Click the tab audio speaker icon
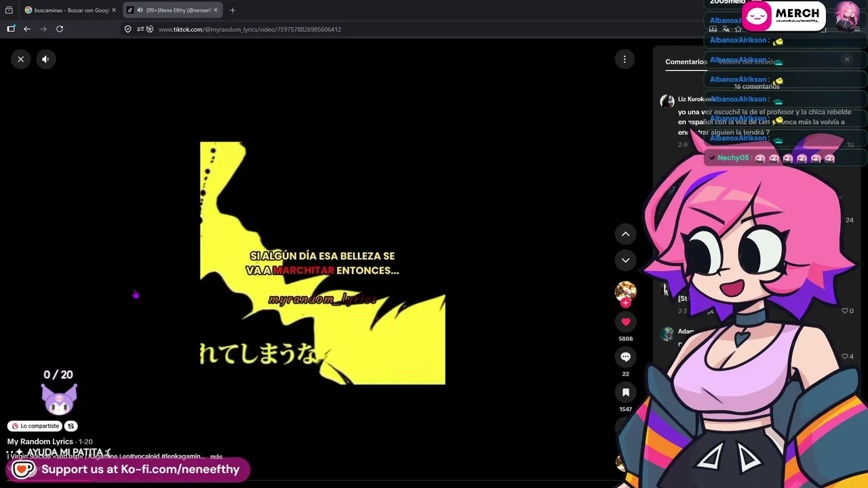 (x=140, y=10)
